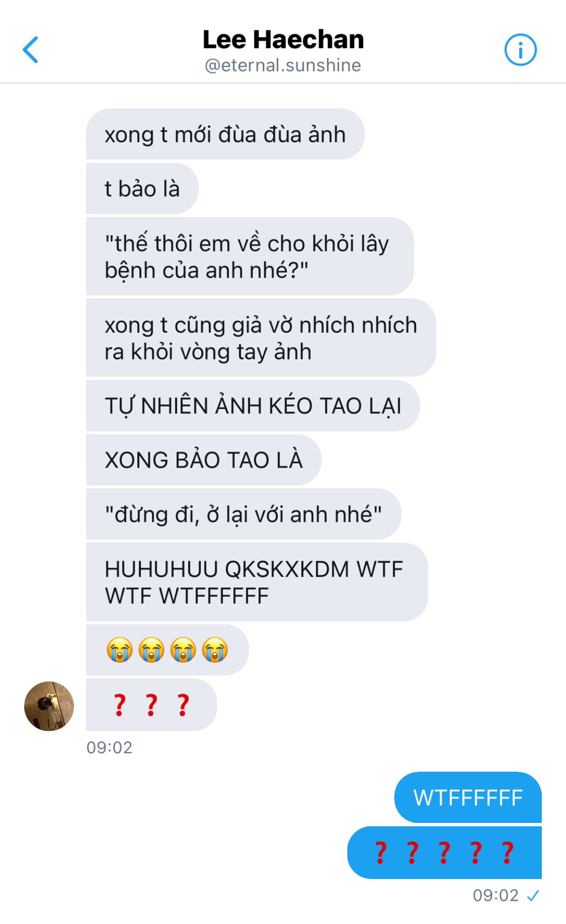Tap the "thế thôi em về" message bubble
566x924 pixels.
pos(250,256)
